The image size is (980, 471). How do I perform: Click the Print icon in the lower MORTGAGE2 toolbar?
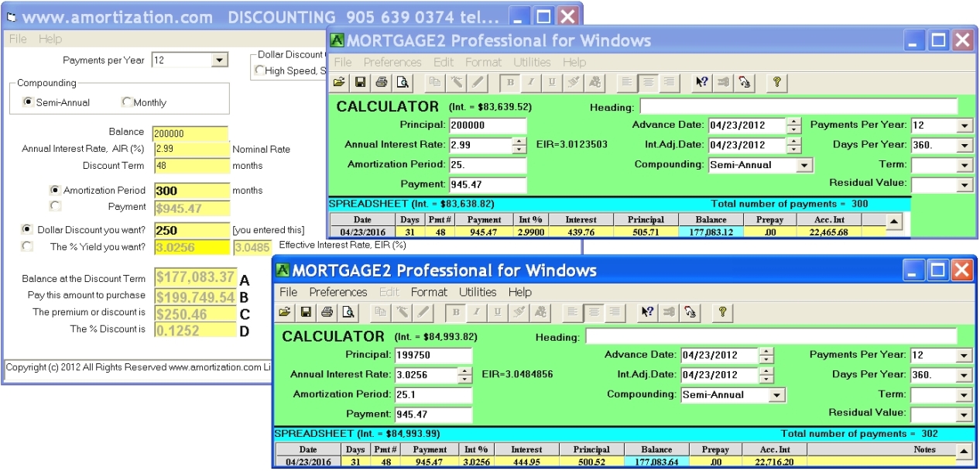pyautogui.click(x=327, y=312)
